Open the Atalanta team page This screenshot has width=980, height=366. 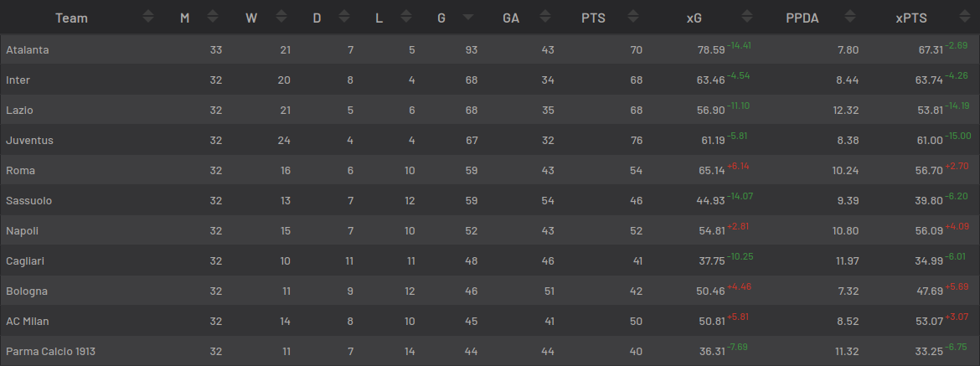click(x=28, y=50)
